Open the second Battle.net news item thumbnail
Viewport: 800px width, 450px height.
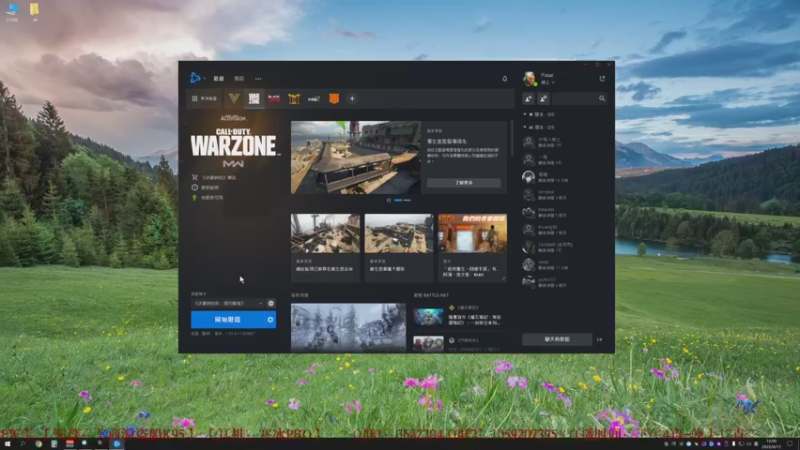click(428, 343)
